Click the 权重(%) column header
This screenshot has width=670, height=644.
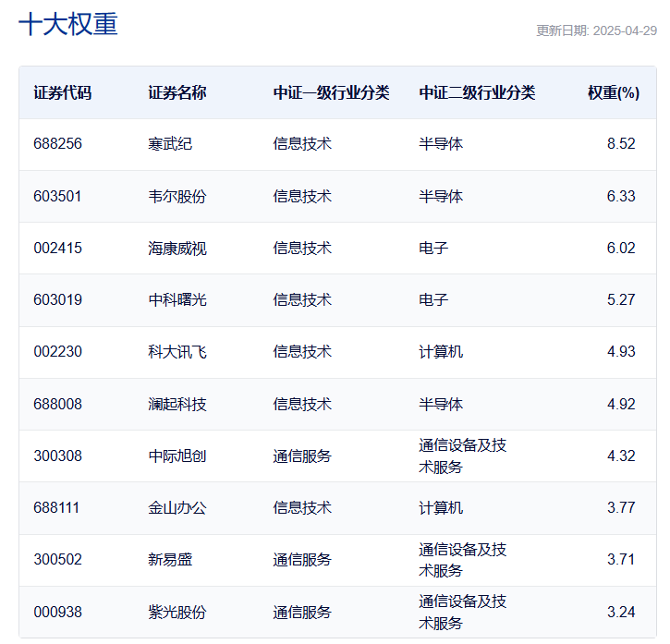(613, 92)
